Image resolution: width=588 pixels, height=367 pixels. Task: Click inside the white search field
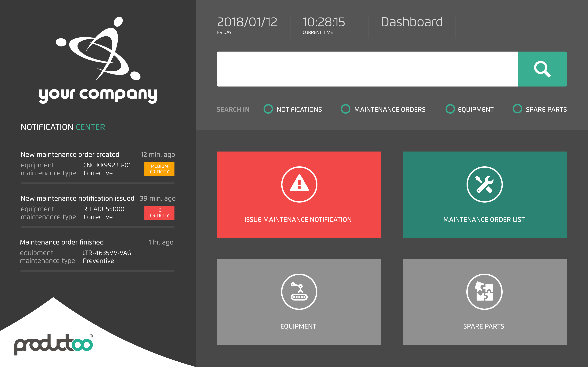[x=367, y=69]
